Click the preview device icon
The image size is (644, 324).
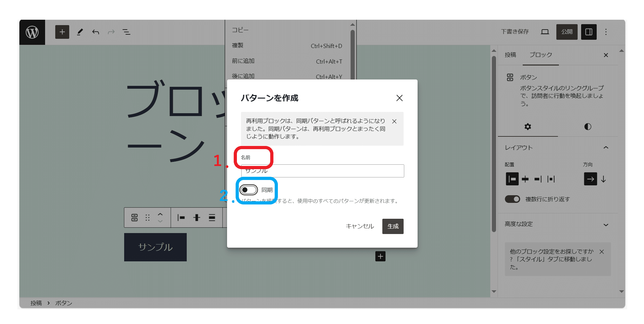pos(545,32)
